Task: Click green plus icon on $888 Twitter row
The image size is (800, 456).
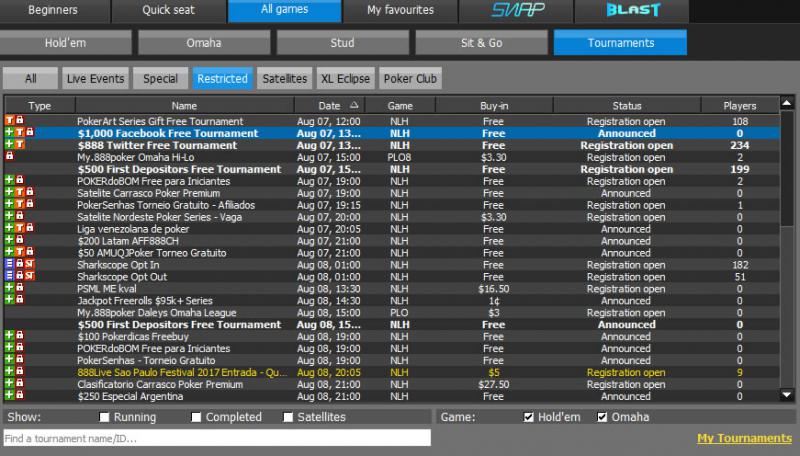Action: tap(9, 144)
